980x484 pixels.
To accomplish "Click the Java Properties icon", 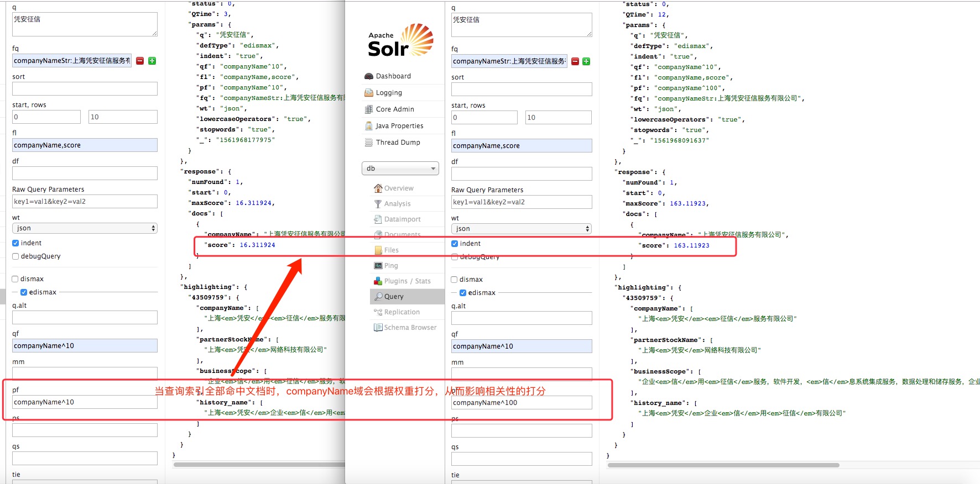I will pos(369,126).
